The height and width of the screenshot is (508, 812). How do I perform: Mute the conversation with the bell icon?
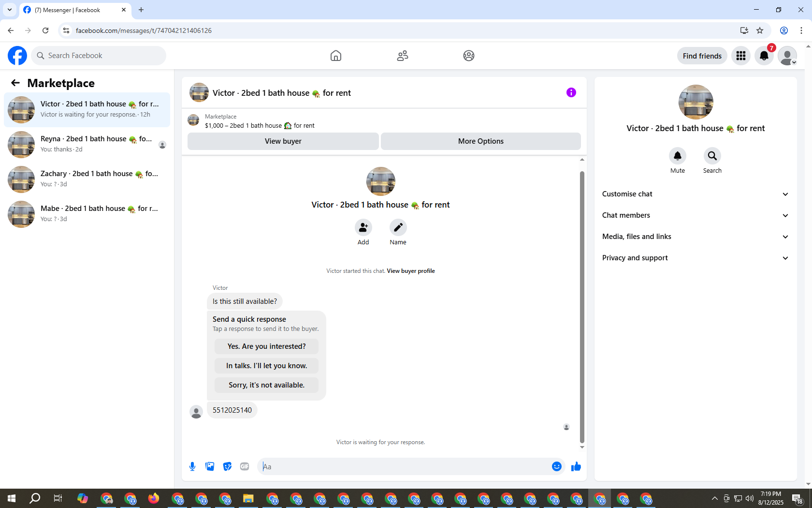click(x=678, y=156)
